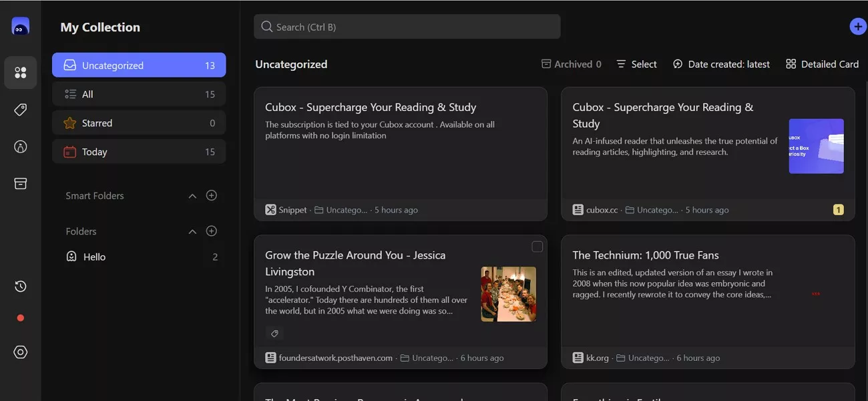Open the Starred collection
The height and width of the screenshot is (401, 868).
point(139,123)
